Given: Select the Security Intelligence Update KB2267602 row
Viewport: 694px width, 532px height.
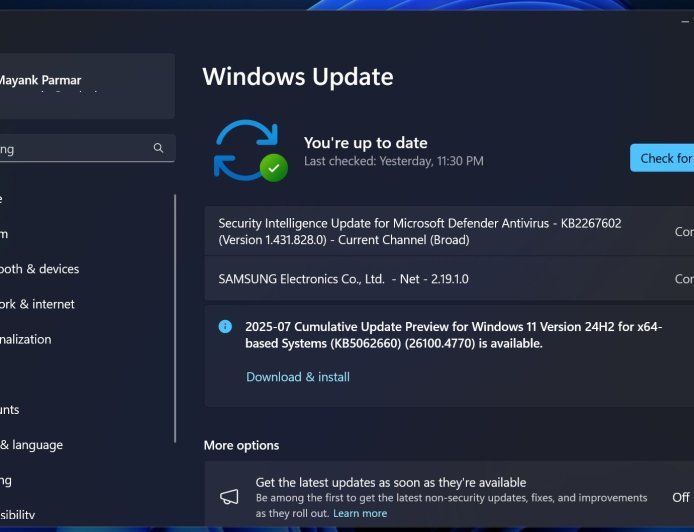Looking at the screenshot, I should [x=449, y=231].
